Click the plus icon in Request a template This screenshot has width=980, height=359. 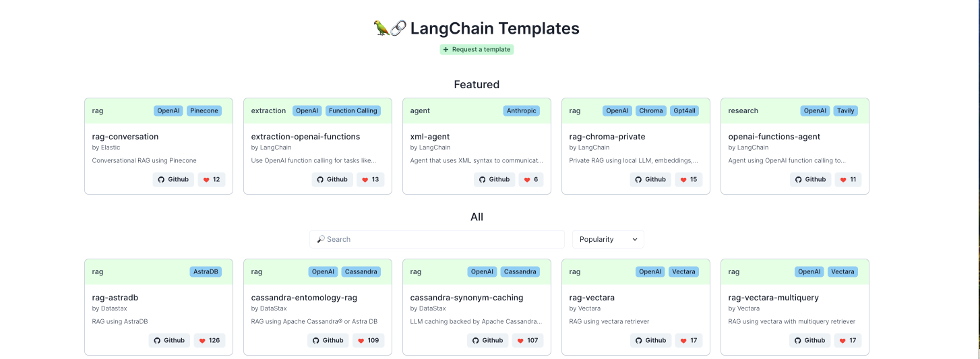click(x=446, y=50)
